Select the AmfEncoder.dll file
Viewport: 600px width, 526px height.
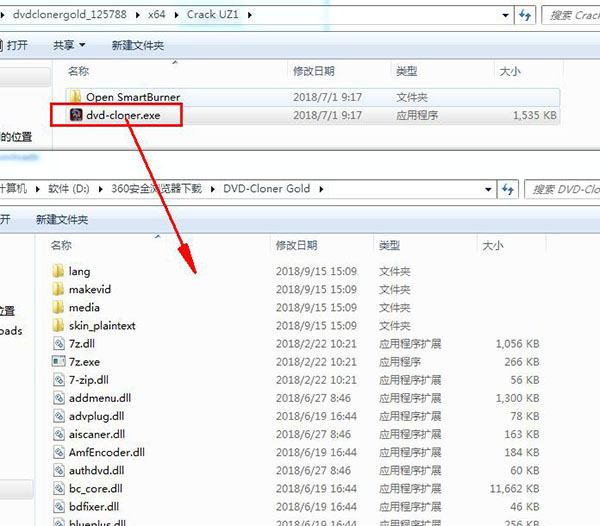[106, 452]
